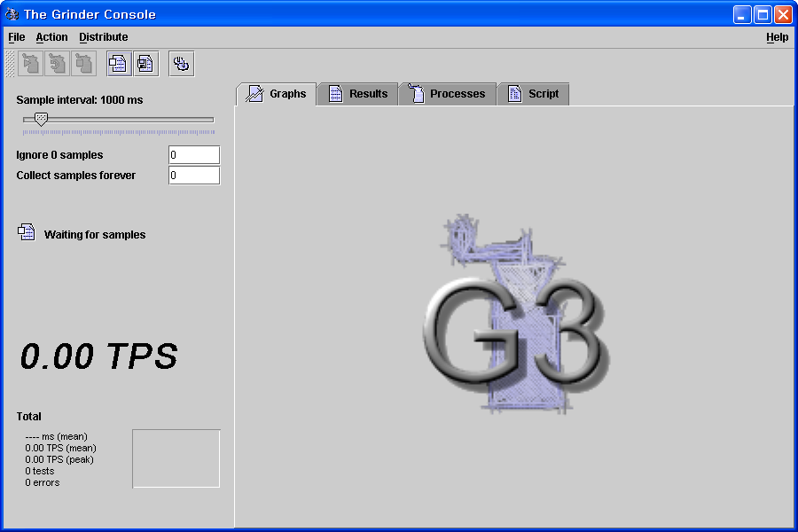Click the ---- ms (mean) text
Viewport: 798px width, 532px height.
(x=56, y=436)
